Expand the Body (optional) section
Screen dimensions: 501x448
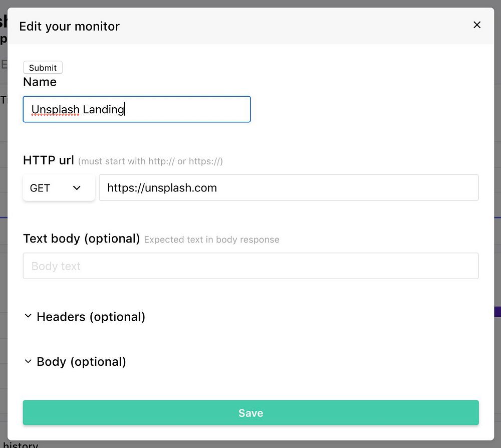click(81, 362)
